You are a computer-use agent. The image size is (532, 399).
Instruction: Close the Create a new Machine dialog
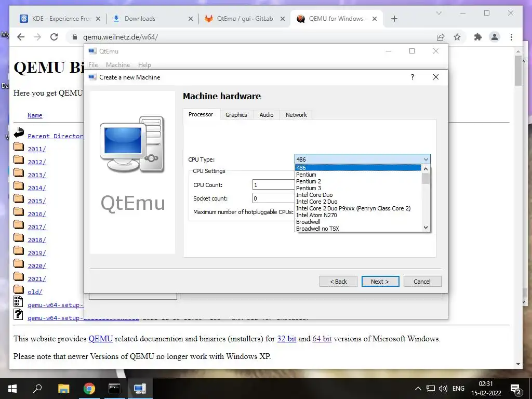[x=436, y=77]
